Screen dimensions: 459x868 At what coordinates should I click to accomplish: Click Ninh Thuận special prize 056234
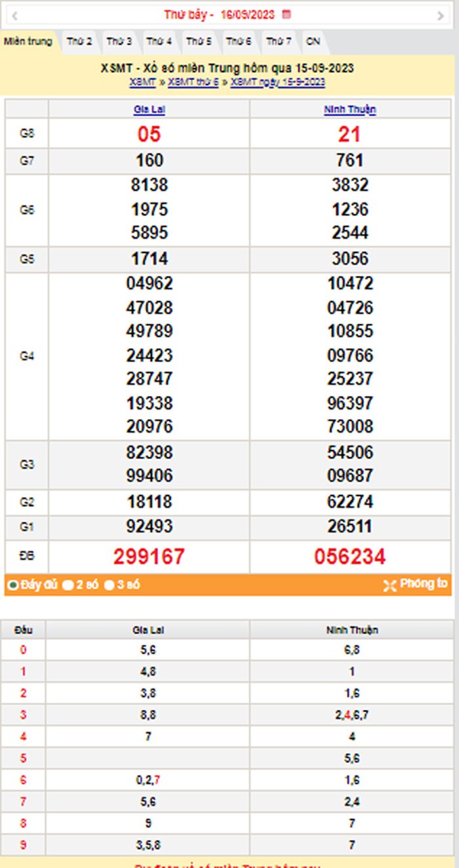[x=350, y=557]
